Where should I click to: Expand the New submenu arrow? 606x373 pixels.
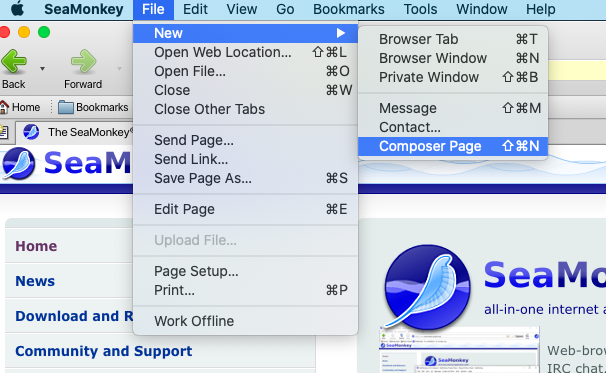340,33
